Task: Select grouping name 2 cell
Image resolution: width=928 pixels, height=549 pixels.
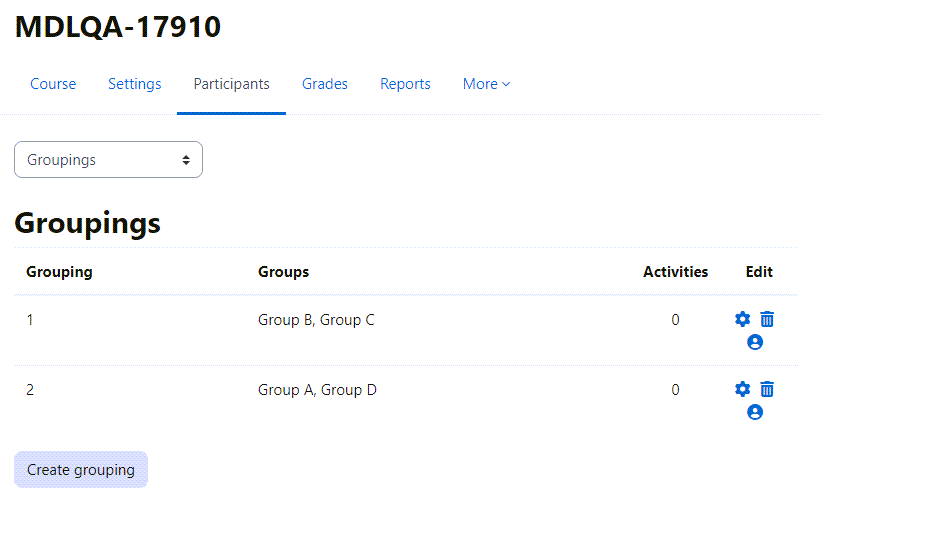Action: (x=30, y=390)
